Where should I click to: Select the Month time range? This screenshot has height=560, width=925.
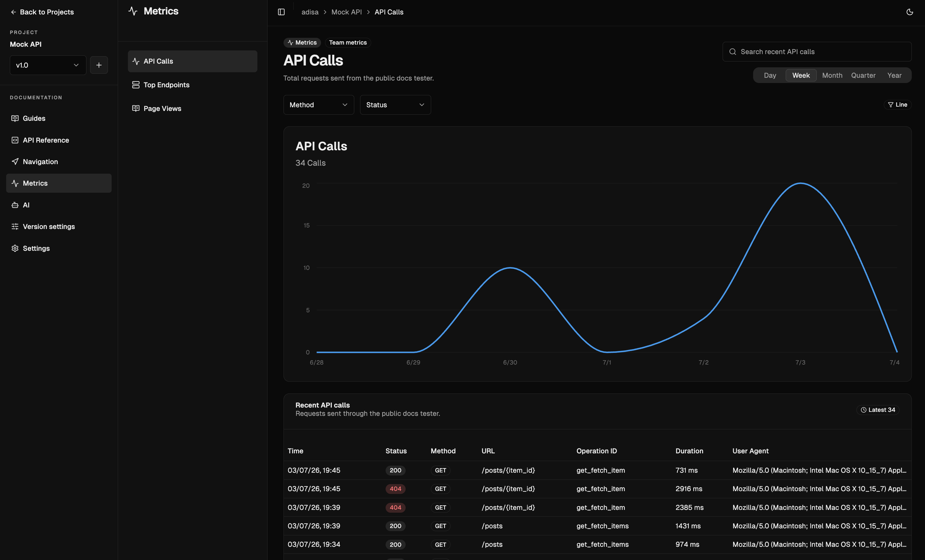[832, 75]
